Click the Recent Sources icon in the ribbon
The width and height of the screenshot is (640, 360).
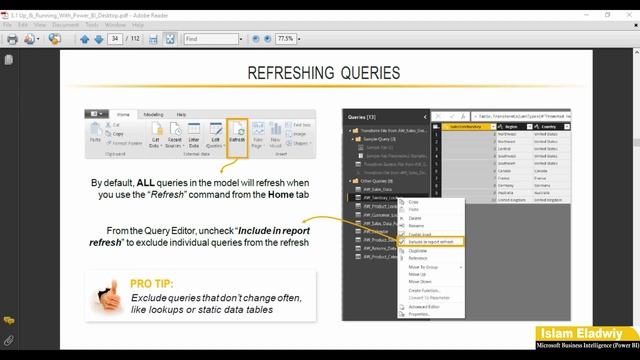pyautogui.click(x=175, y=129)
